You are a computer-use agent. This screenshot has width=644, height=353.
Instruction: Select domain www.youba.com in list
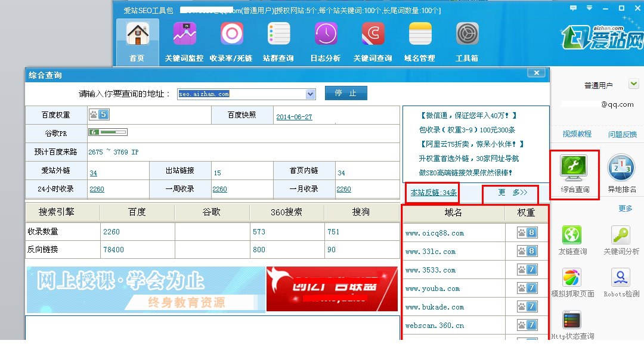click(432, 289)
